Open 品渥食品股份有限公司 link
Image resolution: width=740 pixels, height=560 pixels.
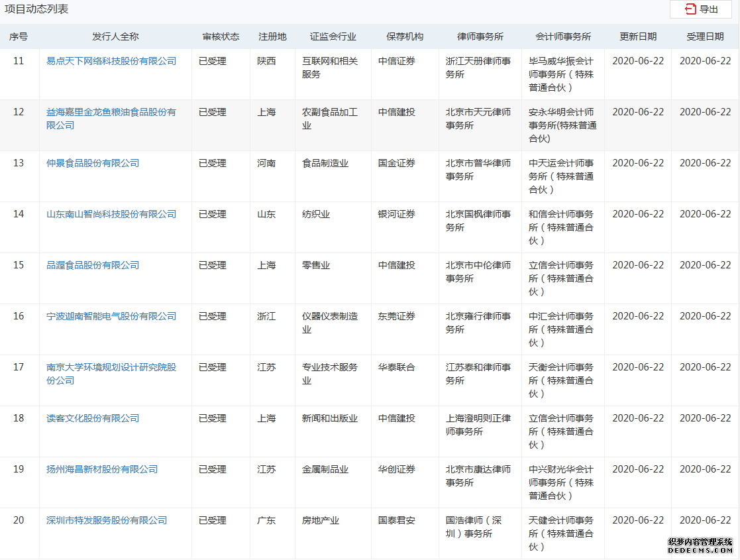pos(93,265)
